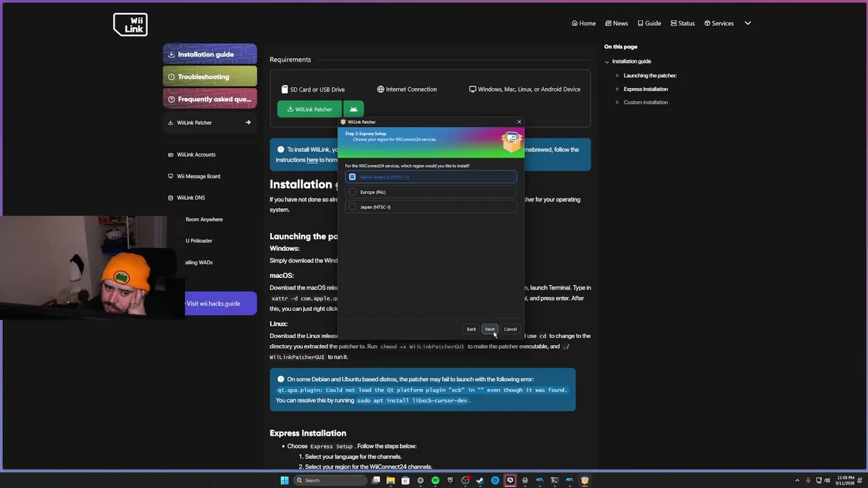Screen dimensions: 868x488
Task: Open the Home page in navigation
Action: click(x=583, y=23)
